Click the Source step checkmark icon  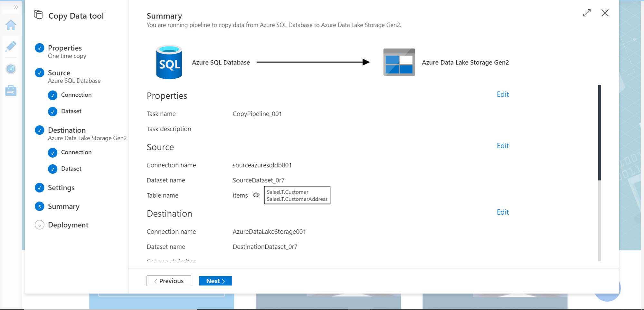click(x=40, y=73)
